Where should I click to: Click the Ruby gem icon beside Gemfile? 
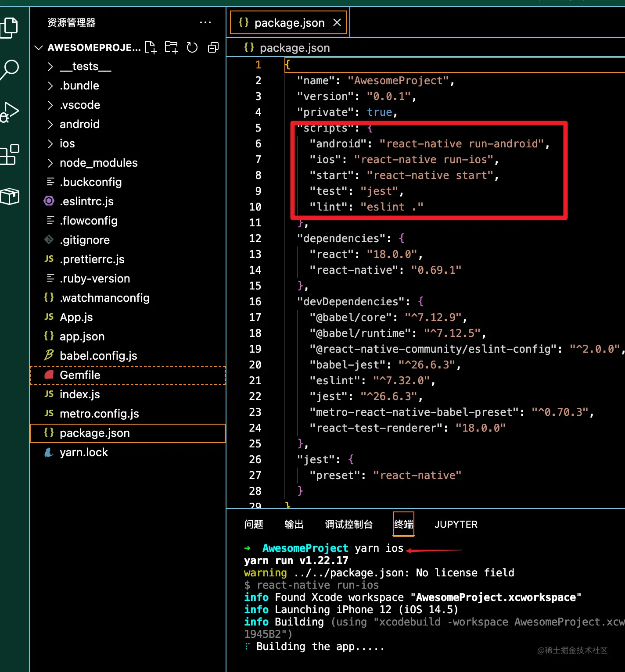(49, 375)
